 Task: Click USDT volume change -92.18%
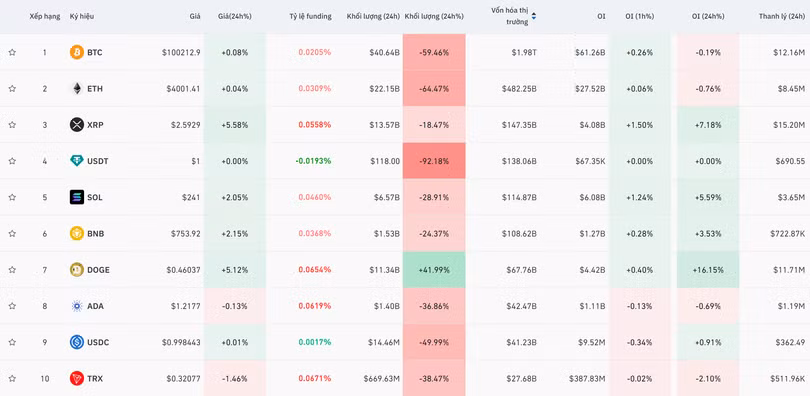click(x=434, y=161)
